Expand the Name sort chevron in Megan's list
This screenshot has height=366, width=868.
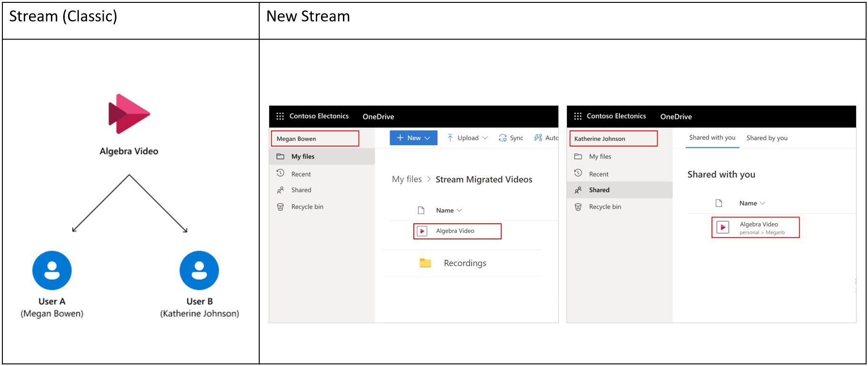point(459,210)
